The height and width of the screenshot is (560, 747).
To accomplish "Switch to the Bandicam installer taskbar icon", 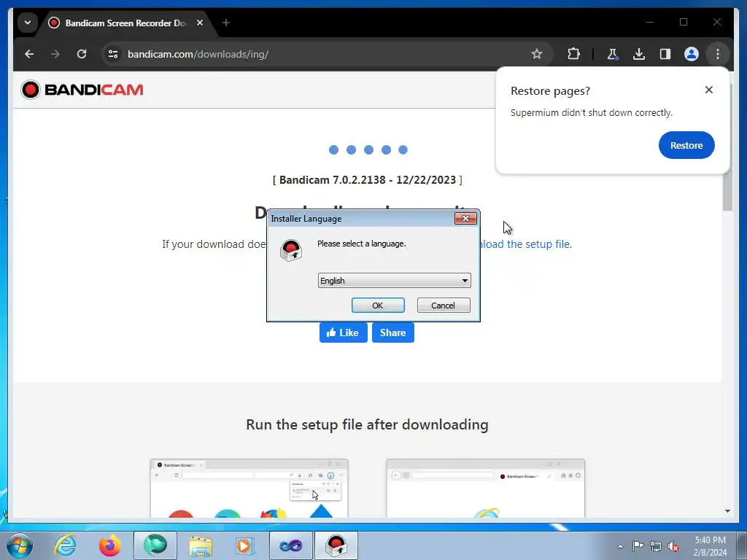I will [x=336, y=545].
